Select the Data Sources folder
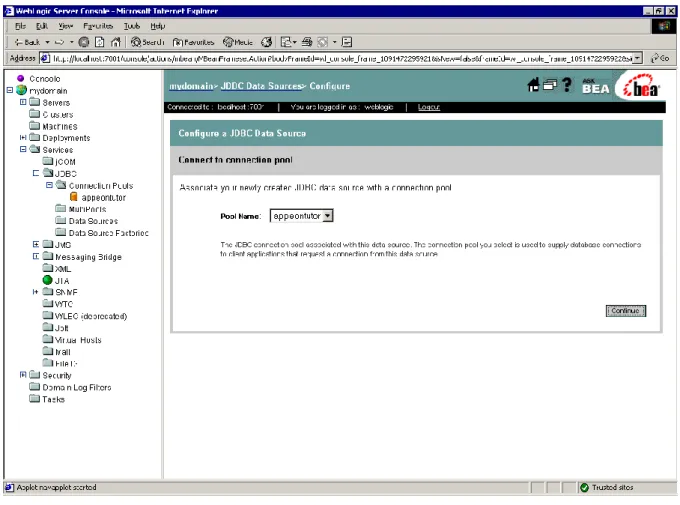Viewport: 680px width, 505px height. tap(93, 221)
